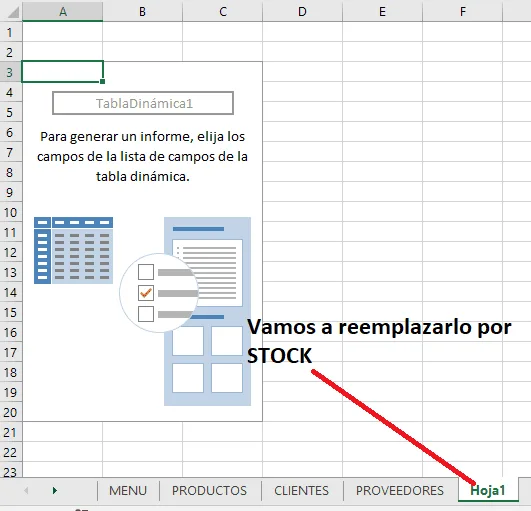This screenshot has height=511, width=531.
Task: Select cell B22
Action: 143,452
